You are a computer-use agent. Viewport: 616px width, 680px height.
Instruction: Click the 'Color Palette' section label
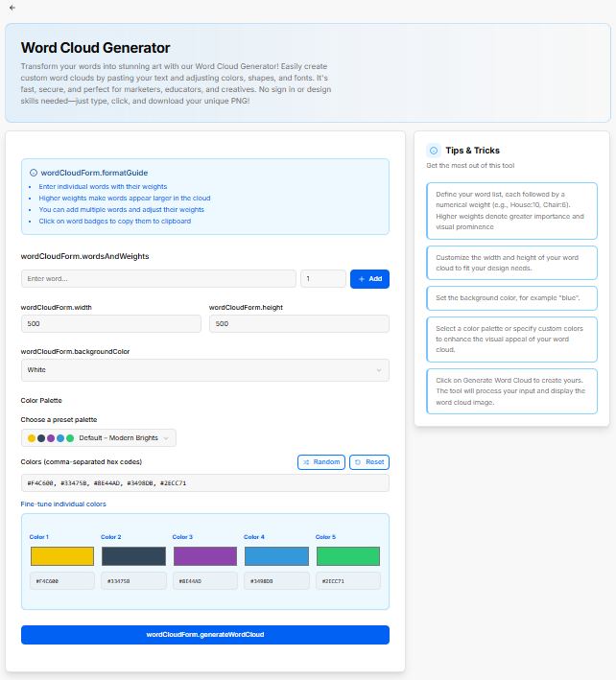click(x=41, y=401)
